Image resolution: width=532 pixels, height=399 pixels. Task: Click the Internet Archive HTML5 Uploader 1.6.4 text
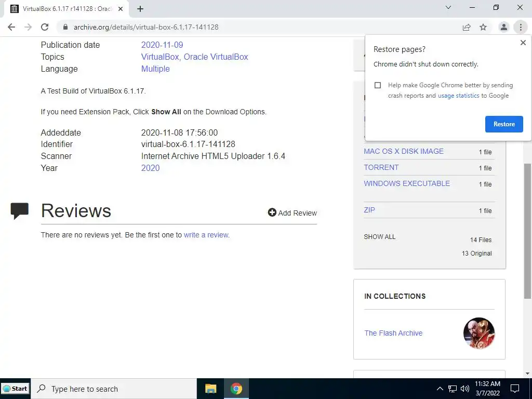pos(213,156)
